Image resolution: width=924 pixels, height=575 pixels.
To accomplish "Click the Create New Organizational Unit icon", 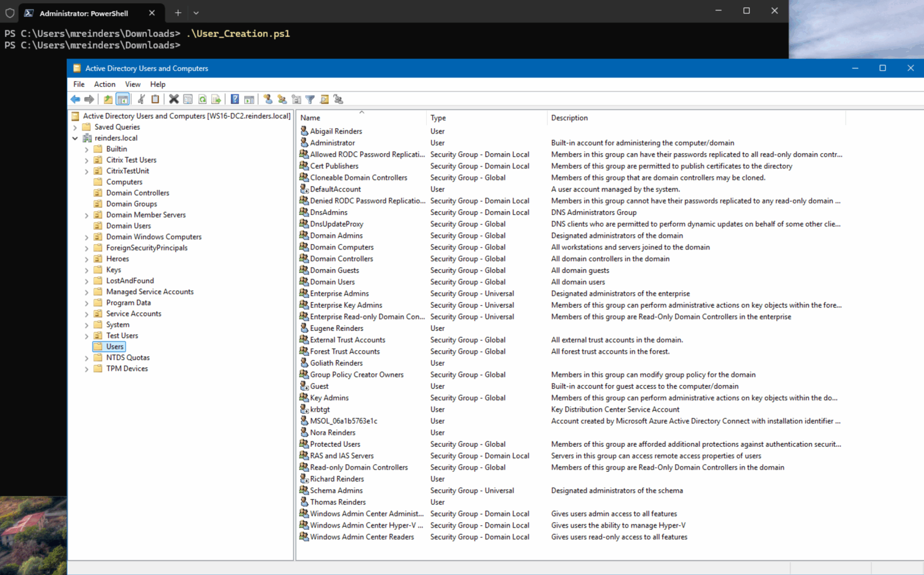I will click(x=296, y=99).
